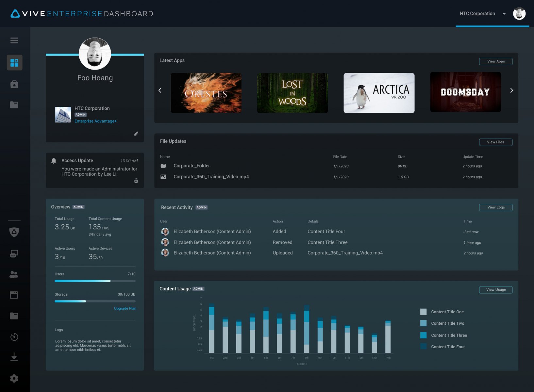The width and height of the screenshot is (534, 392).
Task: Open the Arctica VR Zoo app thumbnail
Action: (x=379, y=93)
